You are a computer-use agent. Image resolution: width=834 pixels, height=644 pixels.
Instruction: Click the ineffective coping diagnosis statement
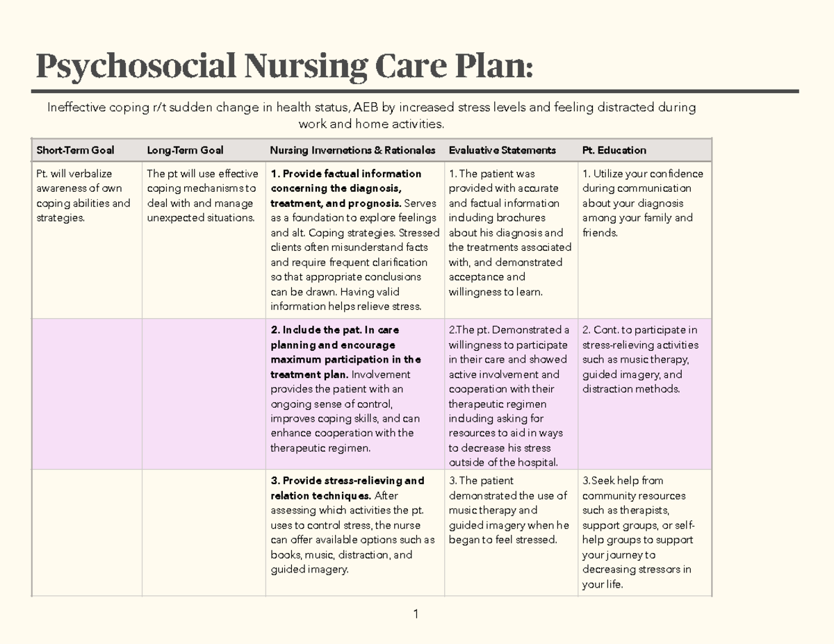pos(371,115)
